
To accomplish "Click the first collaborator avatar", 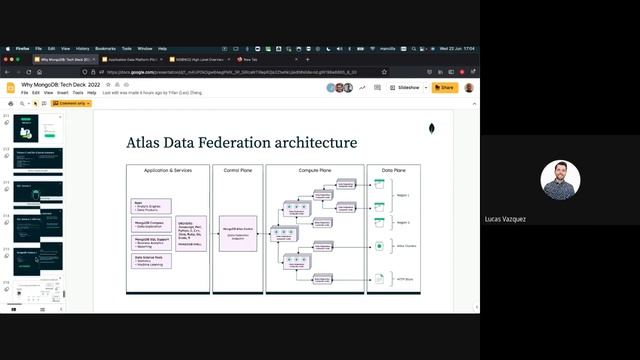I will pos(331,88).
